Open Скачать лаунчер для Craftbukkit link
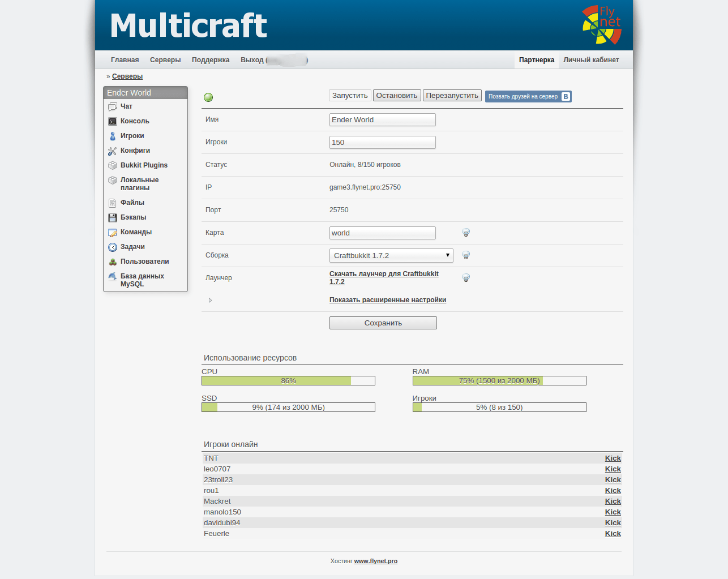Image resolution: width=728 pixels, height=579 pixels. click(x=384, y=278)
